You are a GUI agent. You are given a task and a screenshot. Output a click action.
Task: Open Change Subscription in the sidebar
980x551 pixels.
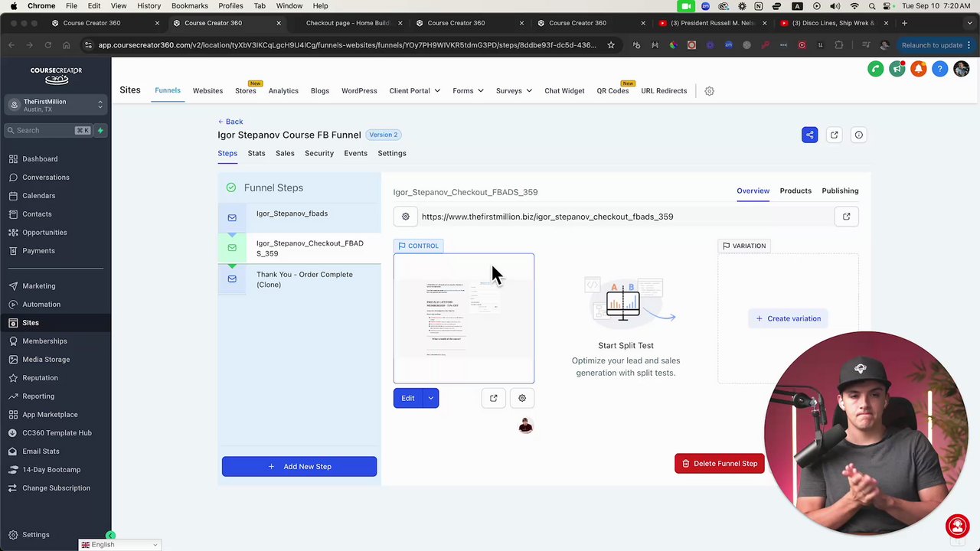[56, 487]
